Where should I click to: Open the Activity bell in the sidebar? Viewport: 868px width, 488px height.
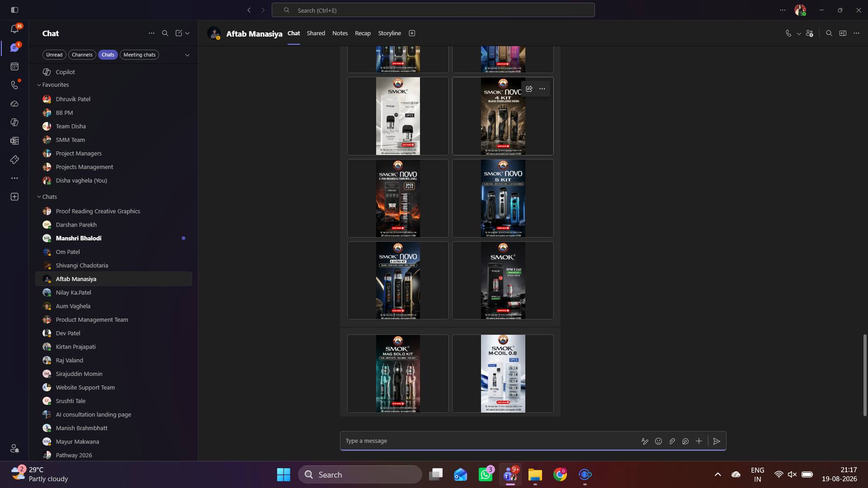coord(14,29)
